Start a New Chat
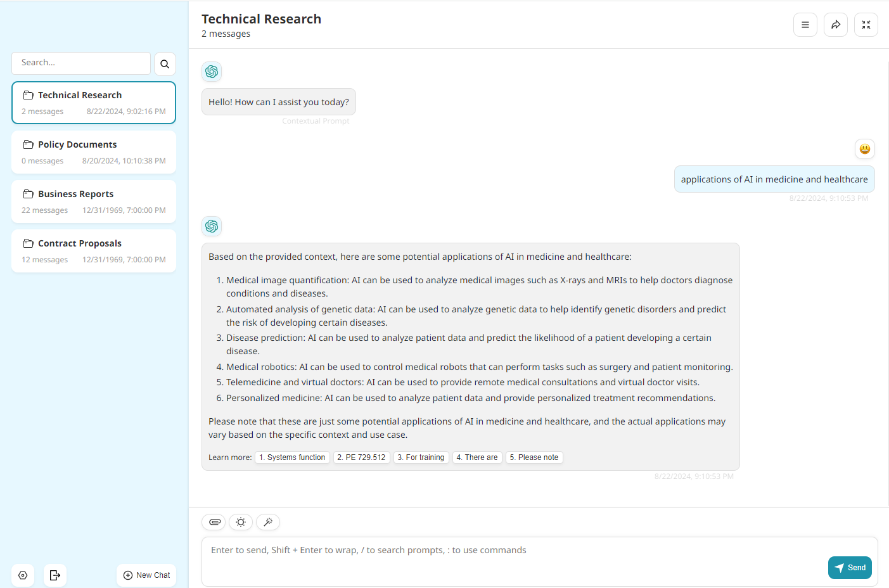This screenshot has width=889, height=588. 146,575
